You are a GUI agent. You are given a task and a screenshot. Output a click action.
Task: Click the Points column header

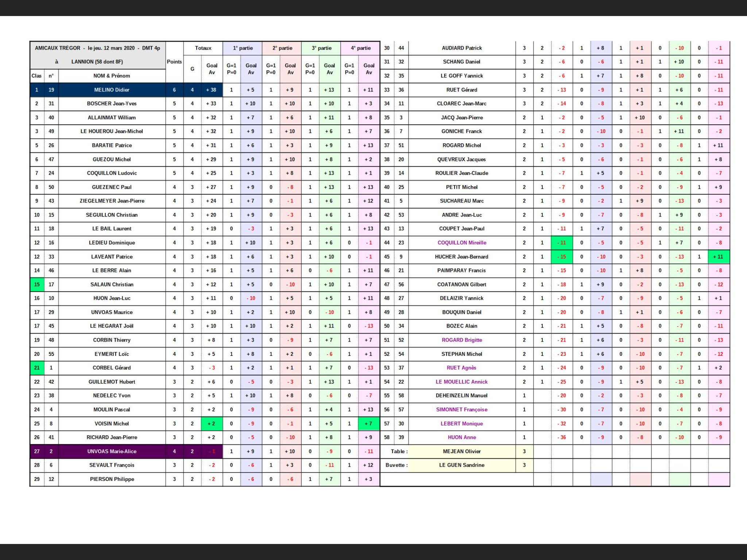(174, 62)
